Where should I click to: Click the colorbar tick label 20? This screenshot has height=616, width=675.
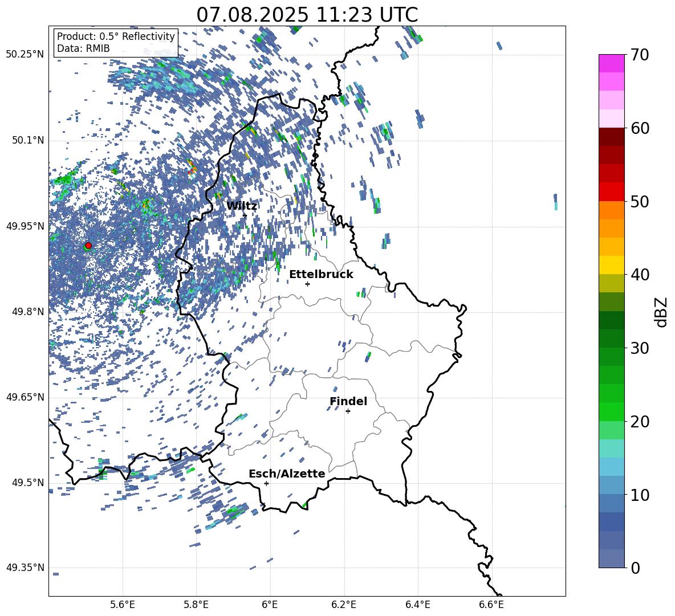tap(640, 422)
